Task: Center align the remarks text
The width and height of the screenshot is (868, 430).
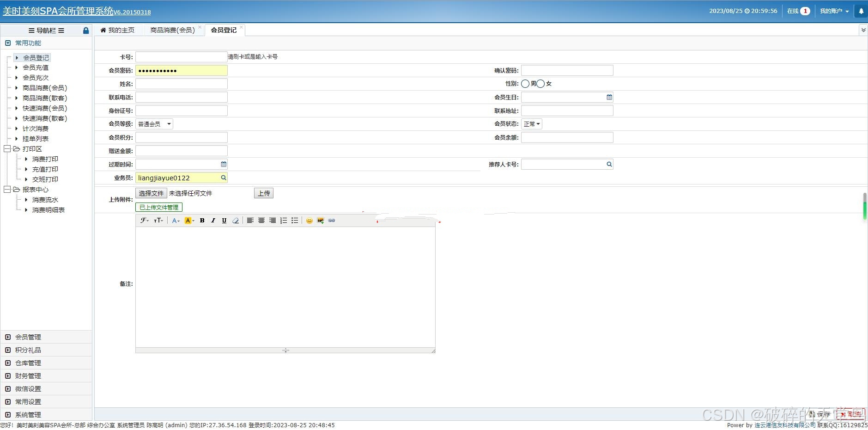Action: (x=261, y=221)
